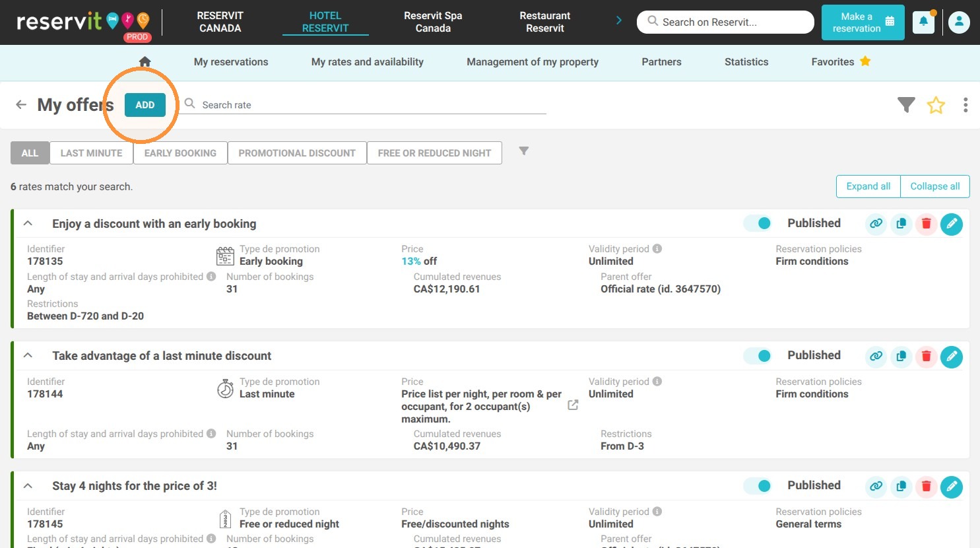
Task: Duplicate the Stay 4 nights offer
Action: tap(901, 487)
